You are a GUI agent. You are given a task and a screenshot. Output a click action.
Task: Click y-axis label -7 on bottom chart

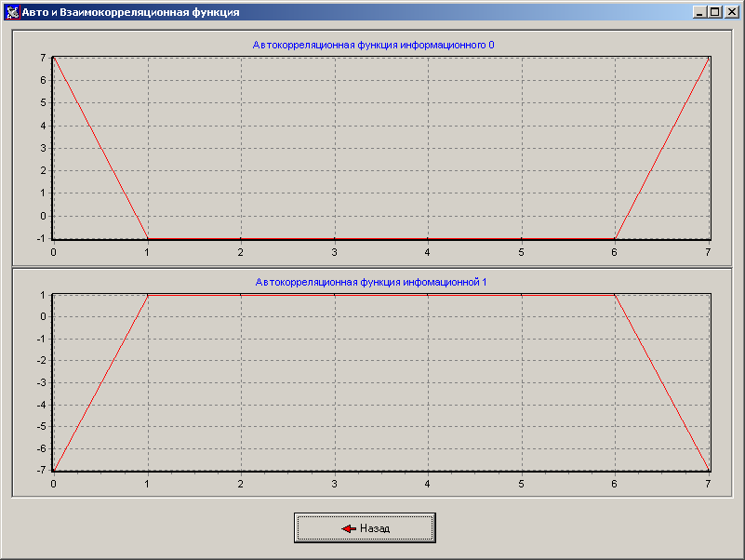tap(42, 470)
